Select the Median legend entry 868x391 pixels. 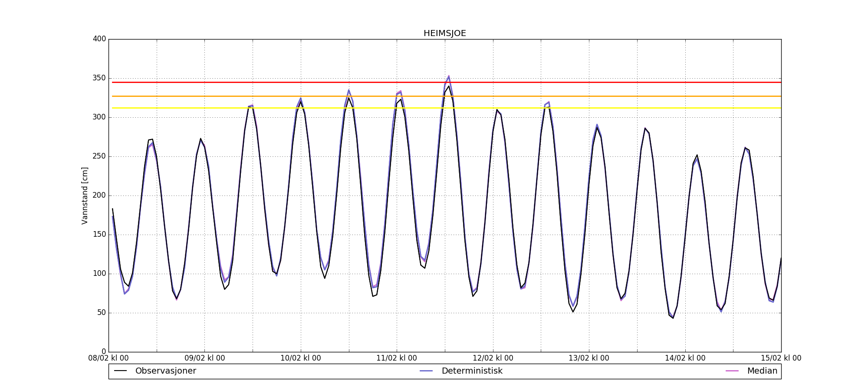tap(752, 371)
